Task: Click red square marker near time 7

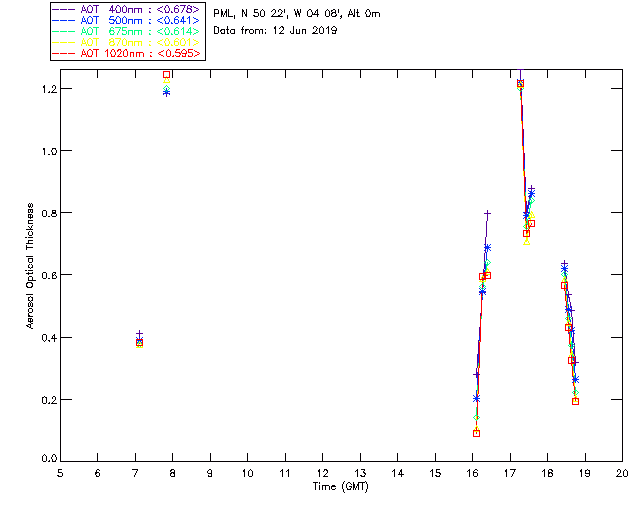Action: point(139,343)
